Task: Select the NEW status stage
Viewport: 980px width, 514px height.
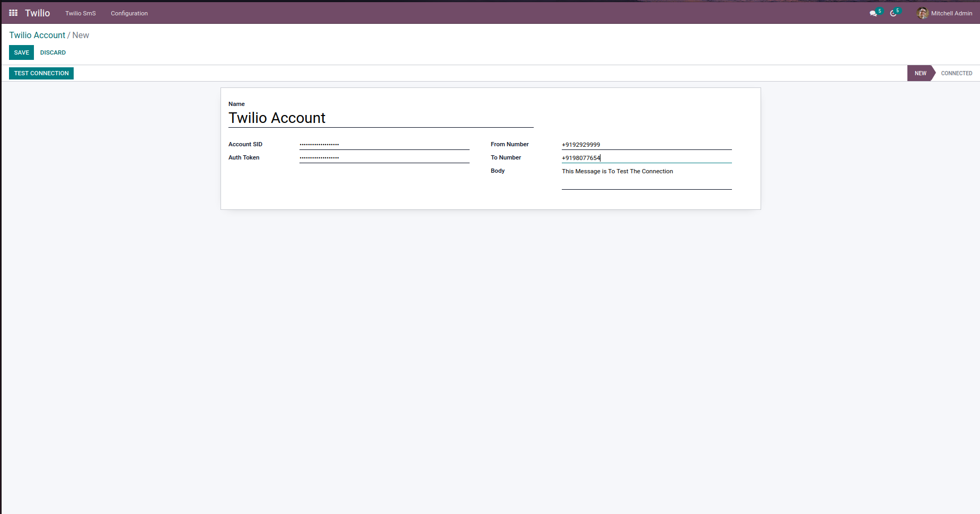Action: tap(921, 73)
